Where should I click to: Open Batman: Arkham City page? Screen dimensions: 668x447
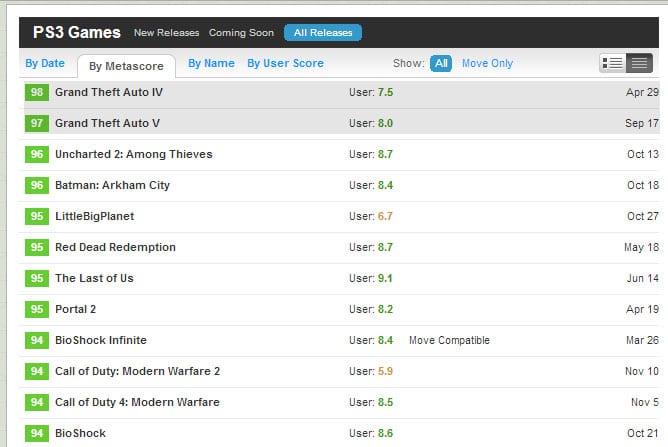click(x=112, y=185)
